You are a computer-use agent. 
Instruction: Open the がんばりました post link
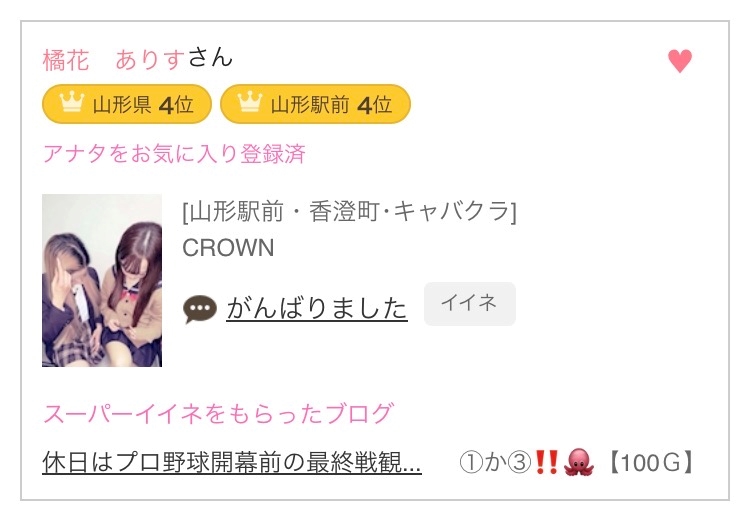(x=317, y=308)
